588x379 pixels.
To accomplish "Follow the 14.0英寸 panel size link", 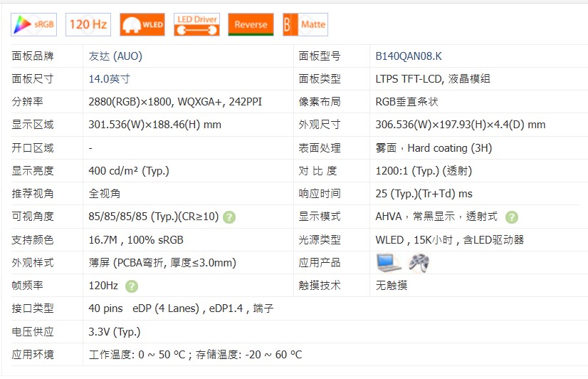I will pos(109,79).
